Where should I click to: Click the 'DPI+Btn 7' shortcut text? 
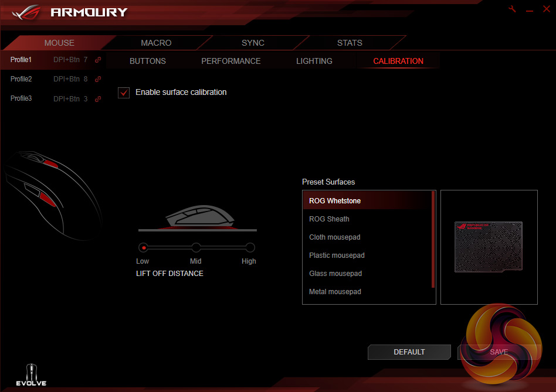click(70, 60)
